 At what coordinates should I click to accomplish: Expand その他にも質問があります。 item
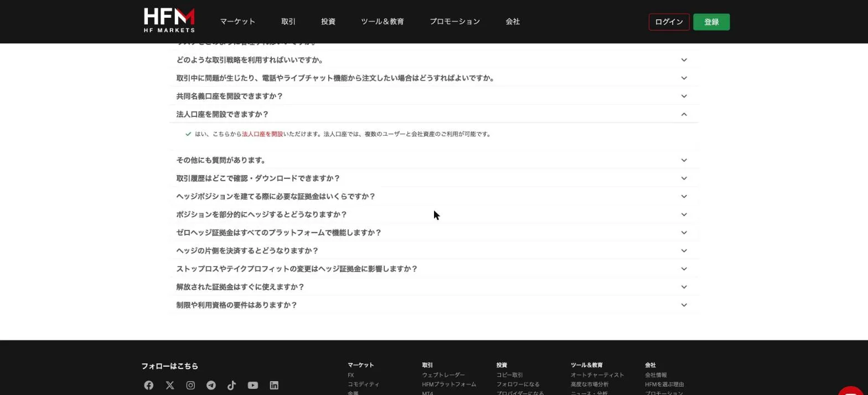[x=435, y=160]
